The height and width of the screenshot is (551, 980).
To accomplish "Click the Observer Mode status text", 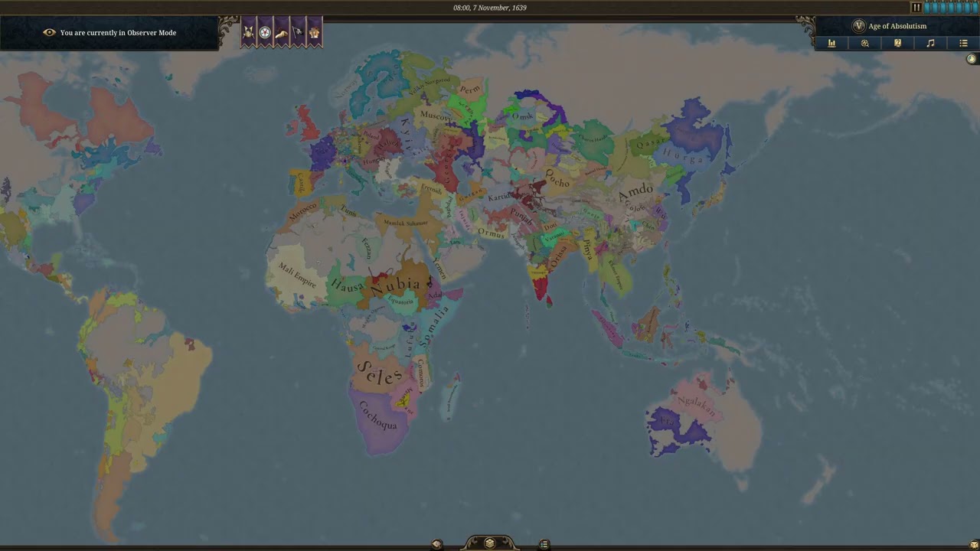I will [x=118, y=33].
